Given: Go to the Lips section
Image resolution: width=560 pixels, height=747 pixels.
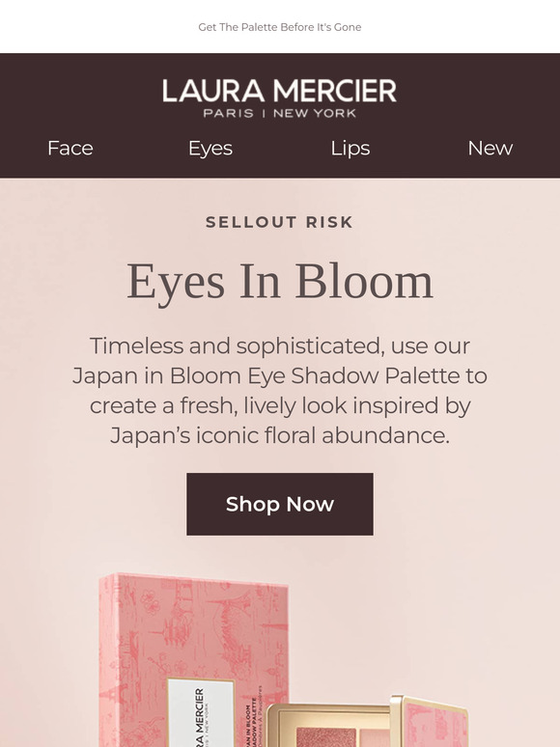Looking at the screenshot, I should click(350, 149).
